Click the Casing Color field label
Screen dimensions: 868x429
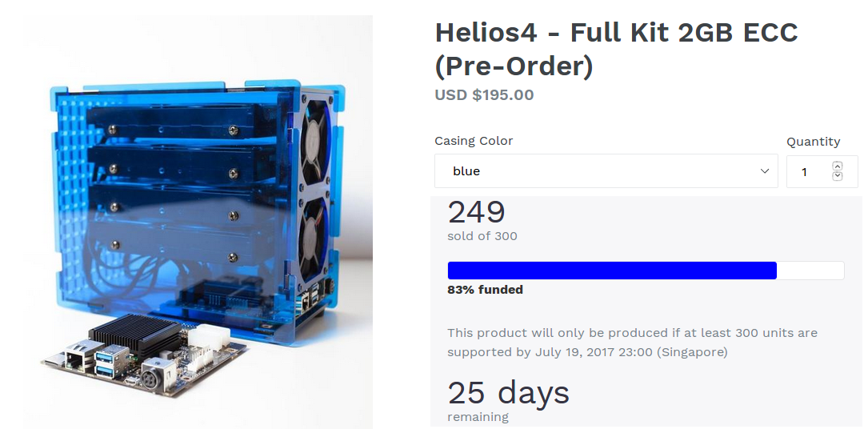tap(474, 141)
